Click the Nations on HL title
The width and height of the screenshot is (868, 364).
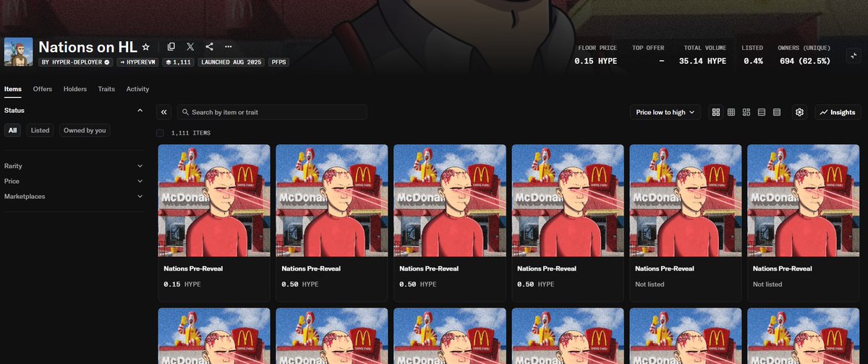click(x=88, y=46)
